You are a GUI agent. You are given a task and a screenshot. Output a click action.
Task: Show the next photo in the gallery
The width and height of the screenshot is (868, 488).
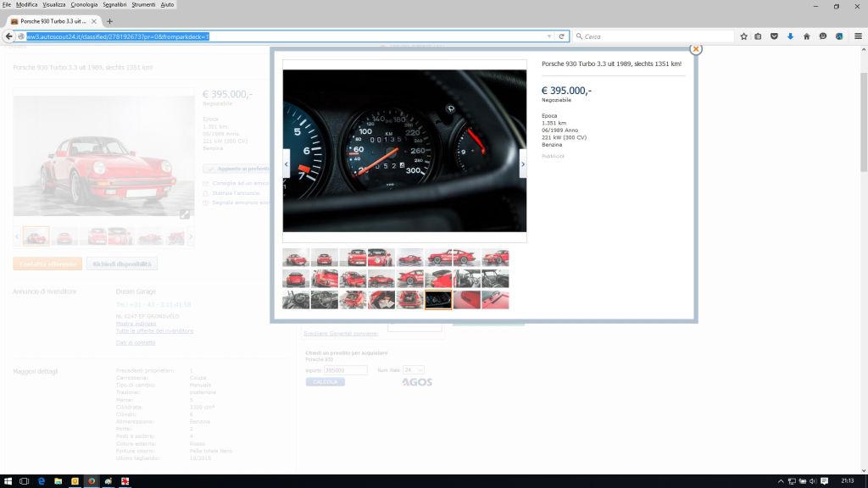point(522,164)
